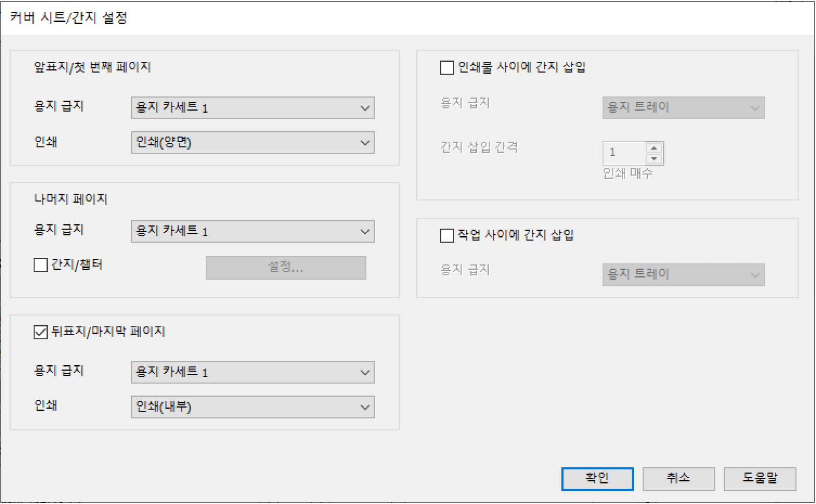The width and height of the screenshot is (816, 504).
Task: Click the 간지/챕터 설정... button
Action: [286, 268]
